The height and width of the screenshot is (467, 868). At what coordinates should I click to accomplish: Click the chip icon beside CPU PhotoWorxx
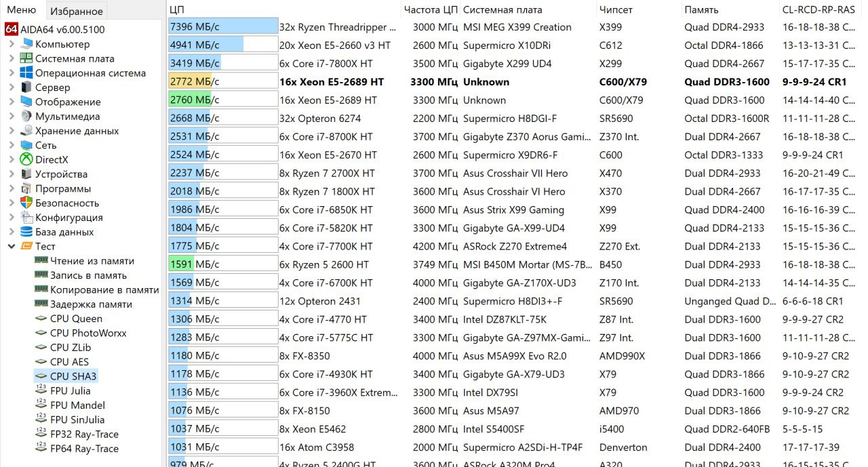41,333
